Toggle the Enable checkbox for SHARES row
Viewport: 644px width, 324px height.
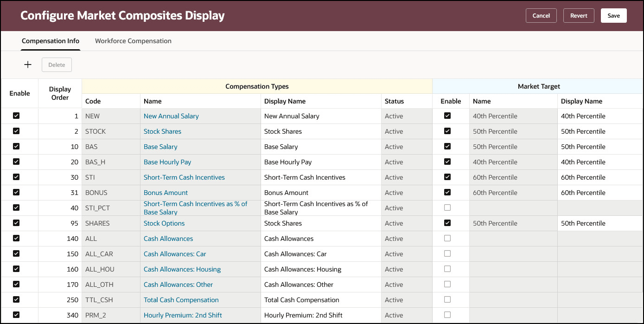click(x=16, y=223)
